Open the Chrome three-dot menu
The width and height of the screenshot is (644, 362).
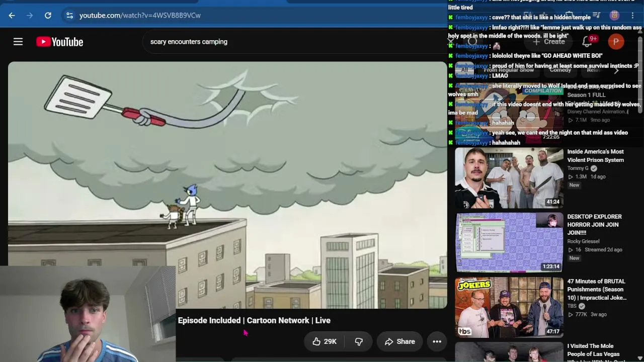pos(632,16)
